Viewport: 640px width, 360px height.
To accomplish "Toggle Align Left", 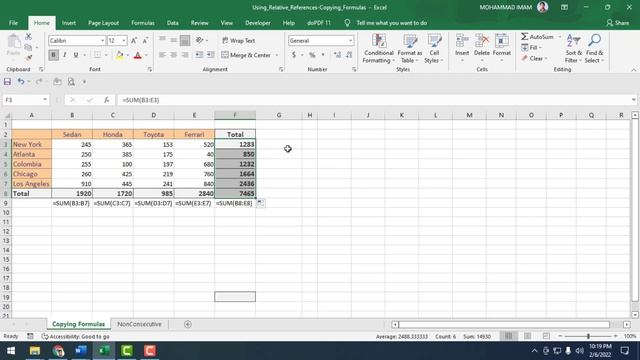I will coord(162,55).
